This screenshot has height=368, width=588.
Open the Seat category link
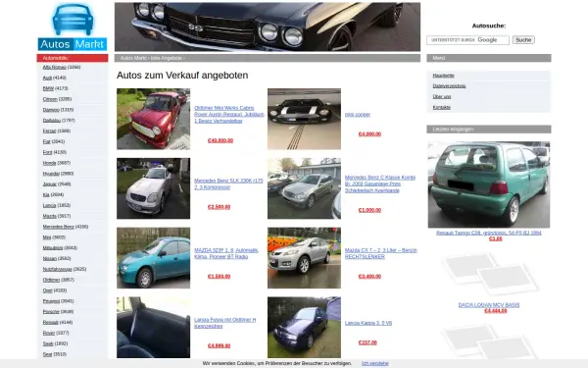click(48, 354)
